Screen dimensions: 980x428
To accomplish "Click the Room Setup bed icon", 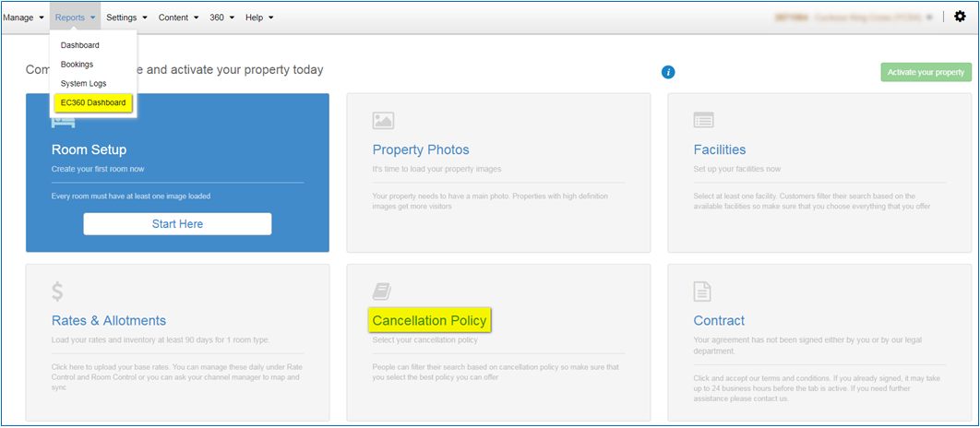I will [64, 122].
